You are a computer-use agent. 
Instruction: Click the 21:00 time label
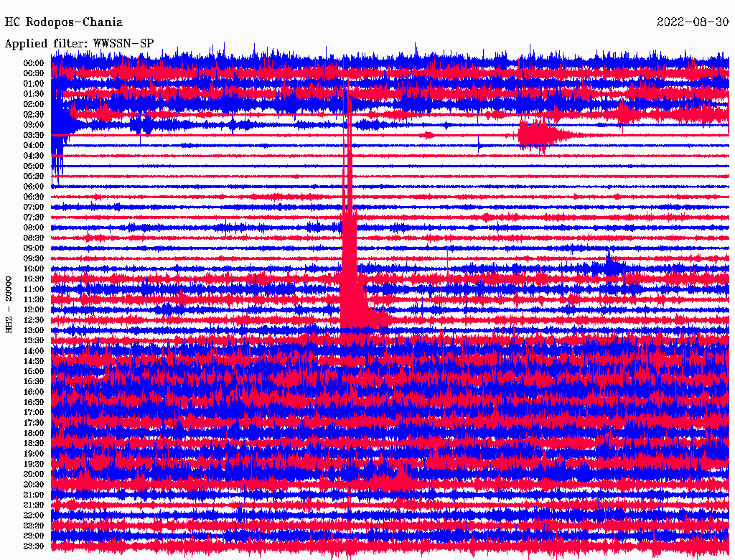(34, 495)
